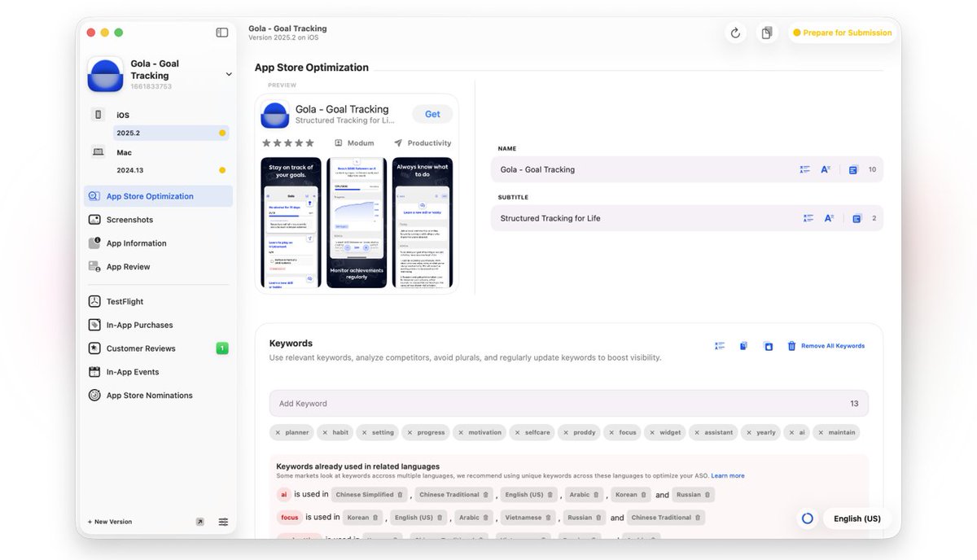Open Customer Reviews section
The width and height of the screenshot is (977, 560).
click(x=158, y=348)
